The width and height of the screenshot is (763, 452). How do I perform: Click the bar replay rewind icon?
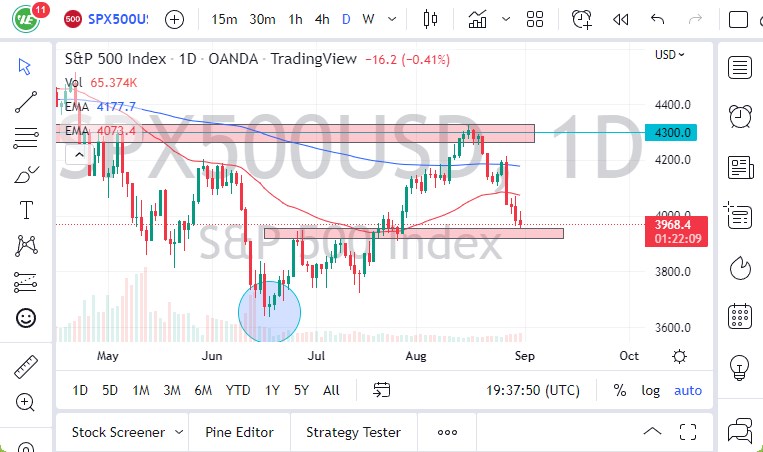coord(620,19)
